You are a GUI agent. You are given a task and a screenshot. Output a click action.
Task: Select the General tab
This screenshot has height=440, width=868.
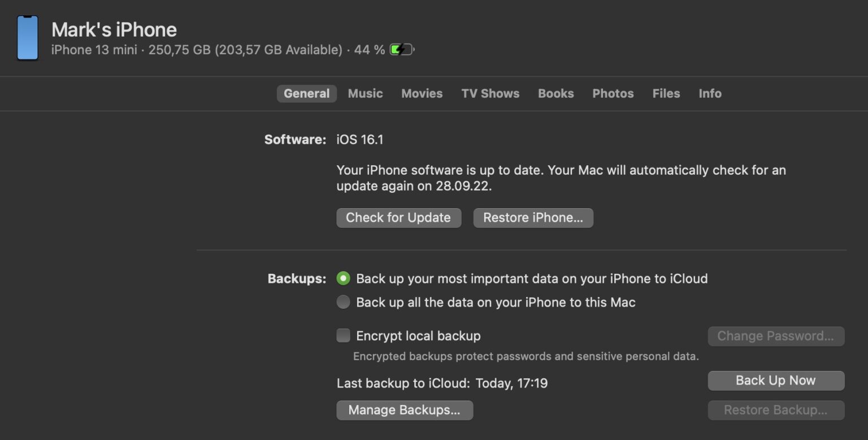[x=307, y=93]
